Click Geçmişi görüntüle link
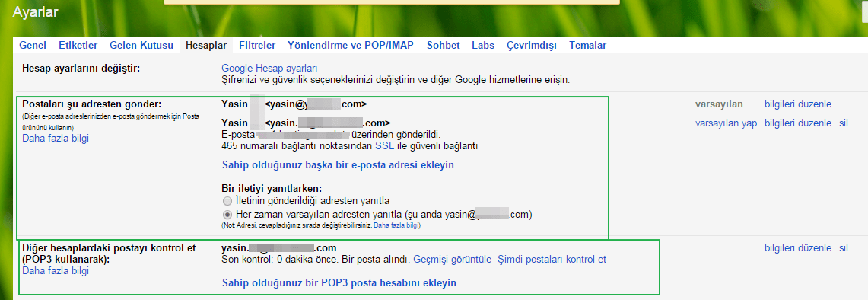This screenshot has height=300, width=868. click(453, 259)
